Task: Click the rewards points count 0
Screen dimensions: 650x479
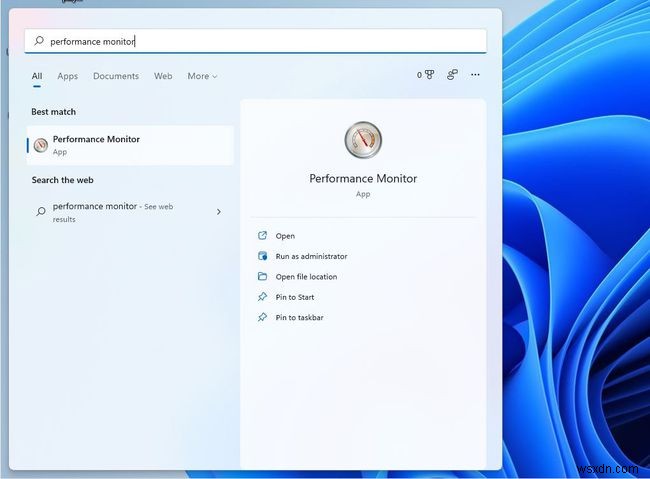Action: (420, 75)
